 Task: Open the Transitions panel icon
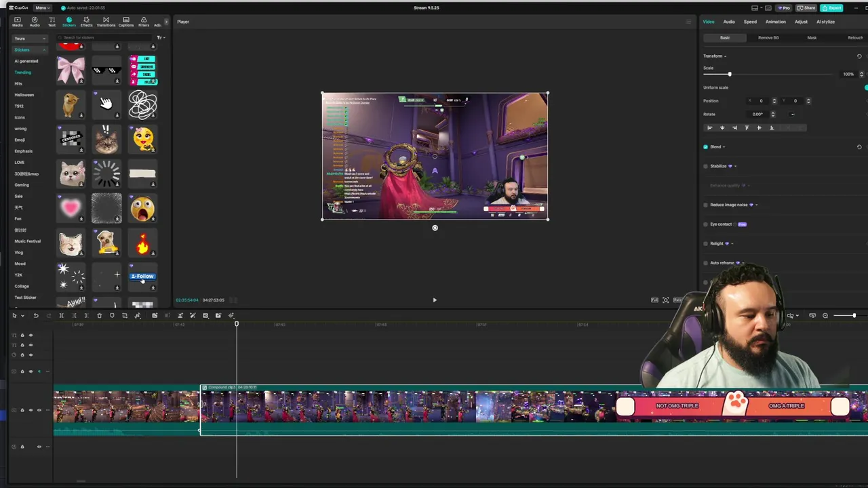106,22
